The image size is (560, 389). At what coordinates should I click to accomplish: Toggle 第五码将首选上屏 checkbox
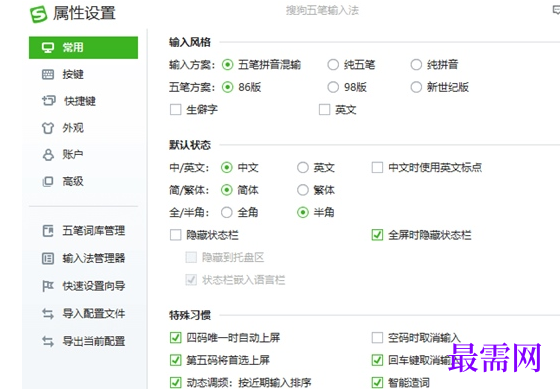pyautogui.click(x=175, y=360)
